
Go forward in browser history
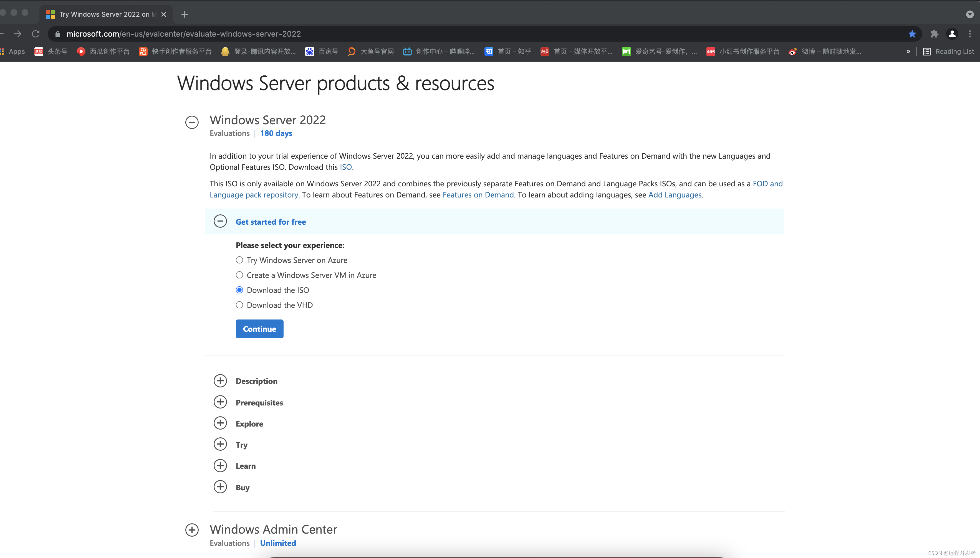(18, 34)
